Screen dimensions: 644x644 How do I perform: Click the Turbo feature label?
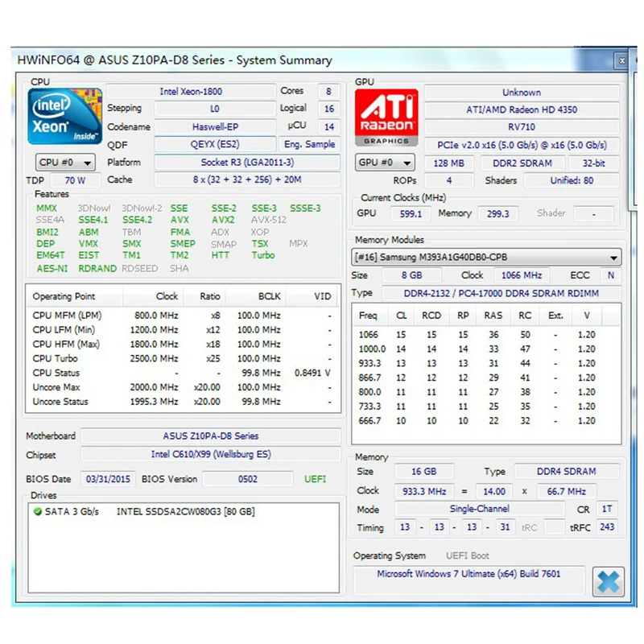[x=262, y=255]
